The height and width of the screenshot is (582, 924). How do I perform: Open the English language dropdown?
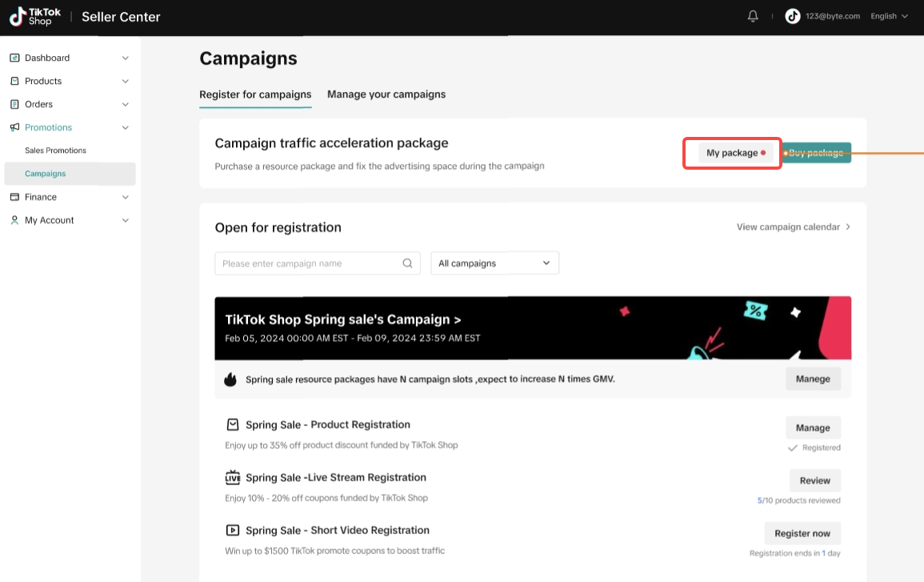[x=889, y=16]
